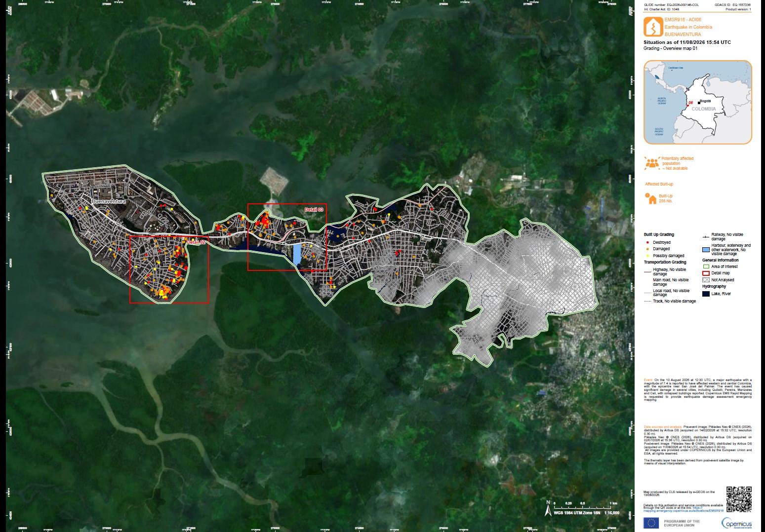Click the dashed Track legend line symbol

pos(647,301)
